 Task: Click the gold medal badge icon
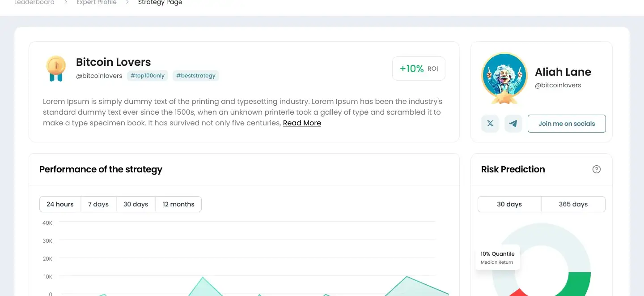[55, 69]
